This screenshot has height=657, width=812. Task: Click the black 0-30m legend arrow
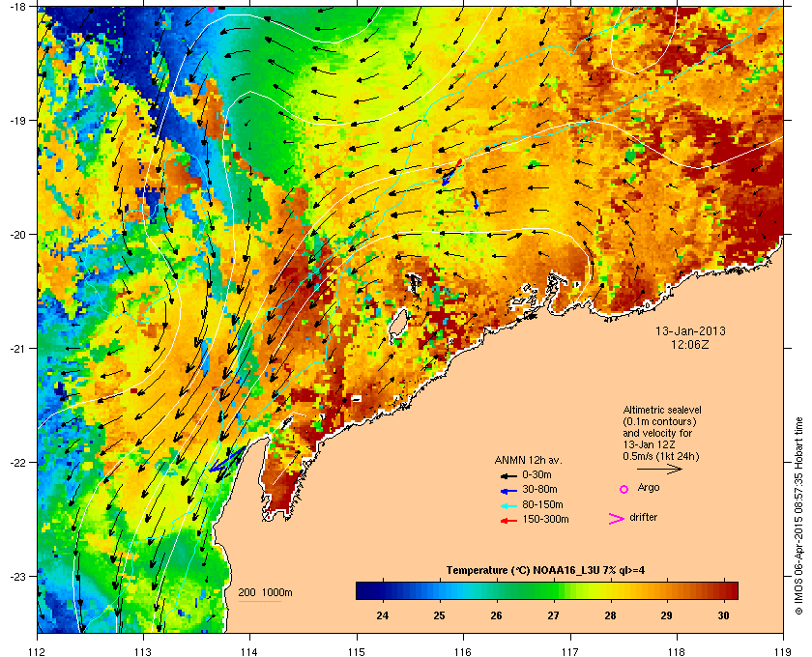point(508,475)
